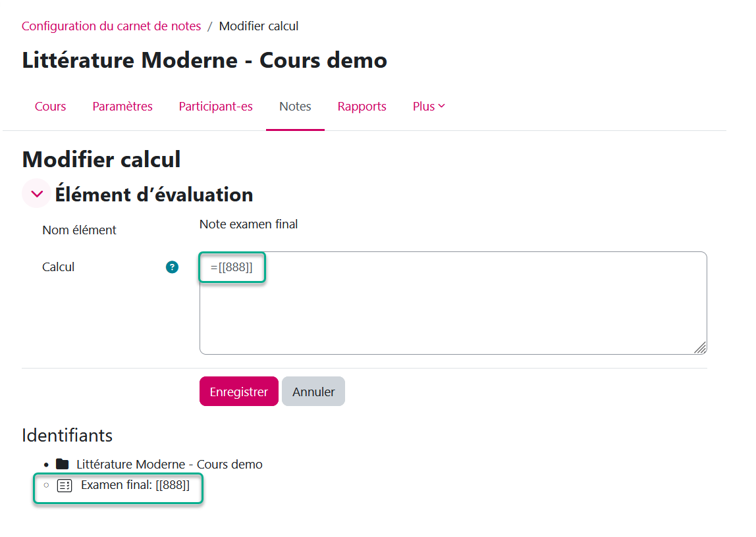756x537 pixels.
Task: Expand the Plus dropdown menu
Action: pyautogui.click(x=429, y=107)
